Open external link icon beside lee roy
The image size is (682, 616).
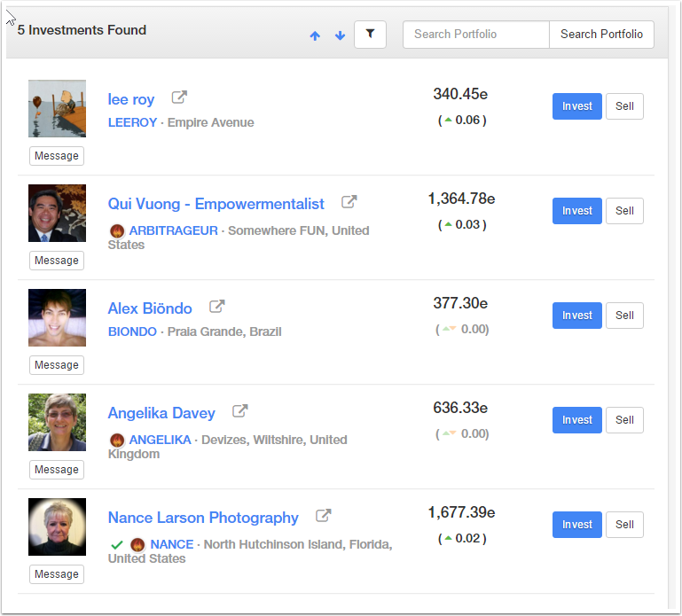click(x=179, y=97)
